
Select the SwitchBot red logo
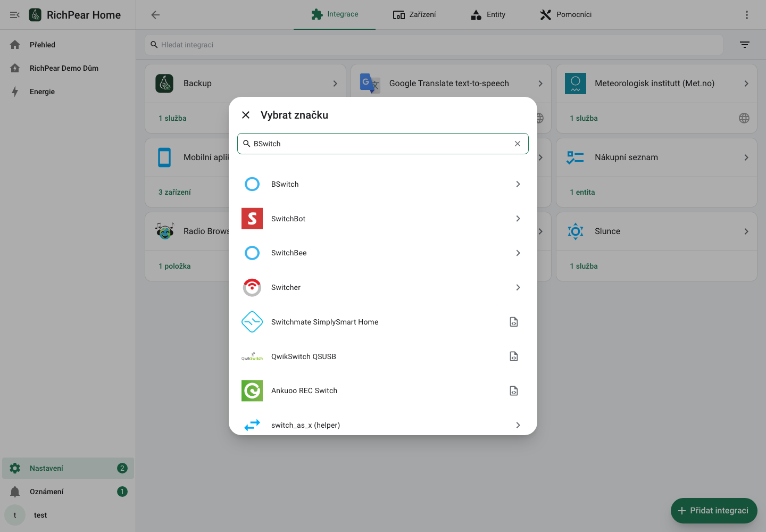click(252, 219)
